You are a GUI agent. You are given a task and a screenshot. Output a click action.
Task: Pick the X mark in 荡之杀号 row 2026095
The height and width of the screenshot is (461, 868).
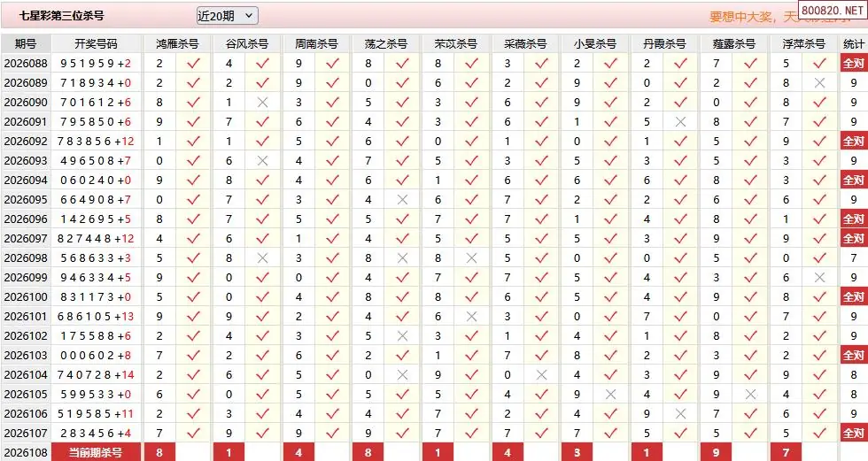(402, 200)
